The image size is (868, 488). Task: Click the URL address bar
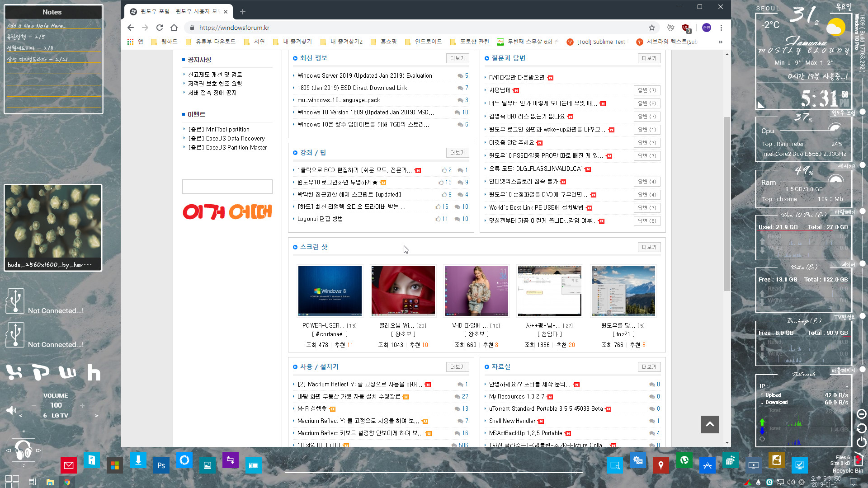(416, 28)
